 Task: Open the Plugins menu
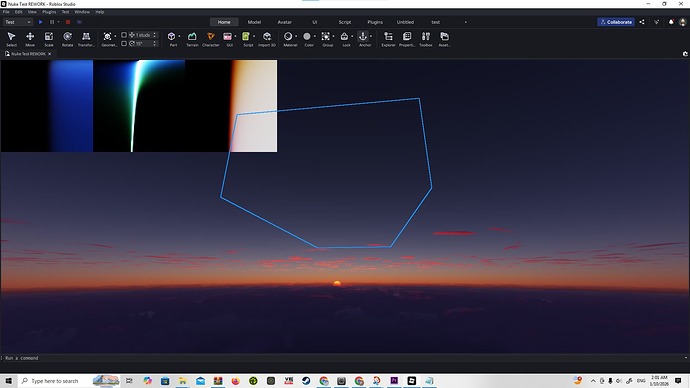[x=49, y=12]
